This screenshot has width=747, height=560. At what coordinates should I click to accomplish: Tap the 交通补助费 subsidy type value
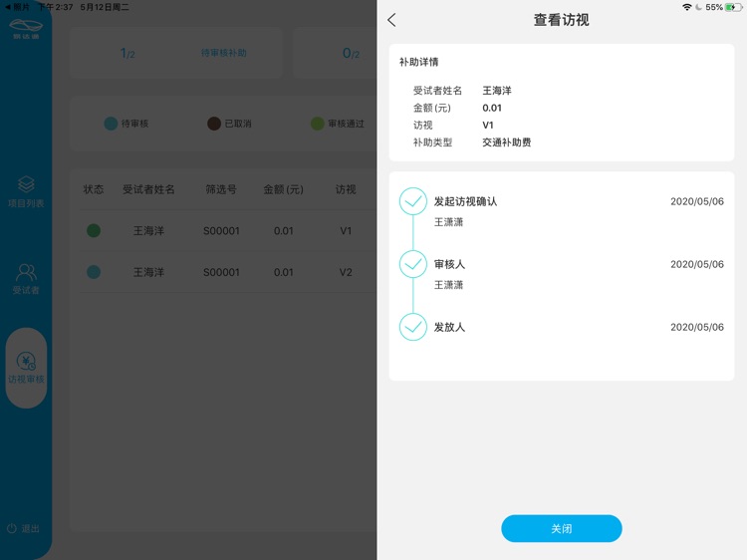pyautogui.click(x=506, y=142)
